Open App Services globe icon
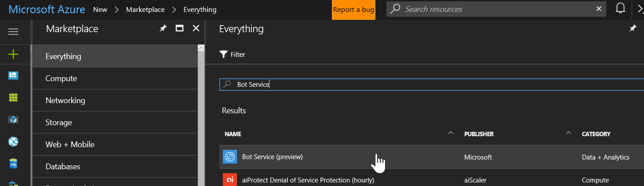The image size is (644, 186). pyautogui.click(x=13, y=141)
